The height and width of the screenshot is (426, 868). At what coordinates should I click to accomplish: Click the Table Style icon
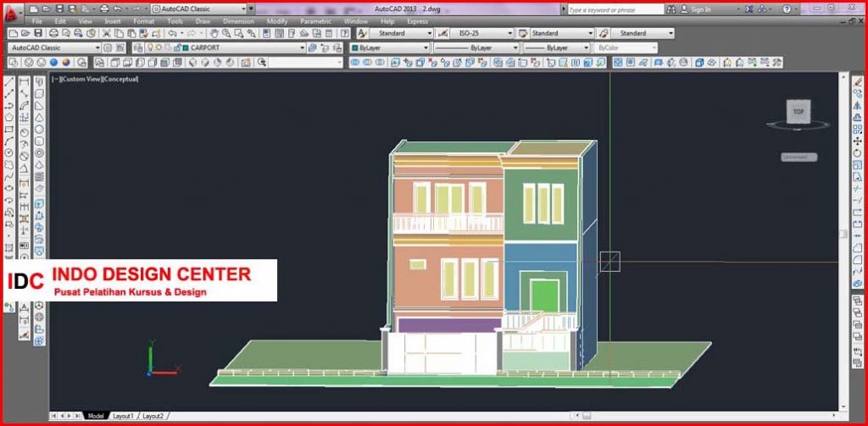point(522,33)
